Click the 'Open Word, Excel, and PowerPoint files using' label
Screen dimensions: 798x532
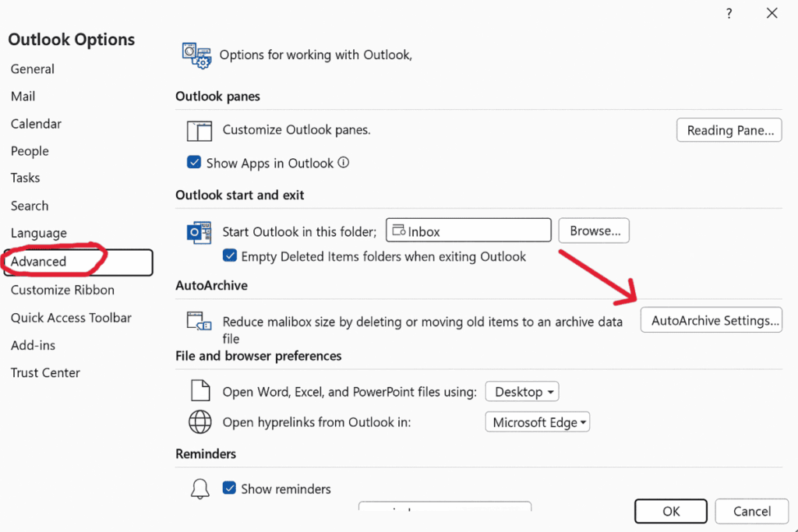coord(350,392)
